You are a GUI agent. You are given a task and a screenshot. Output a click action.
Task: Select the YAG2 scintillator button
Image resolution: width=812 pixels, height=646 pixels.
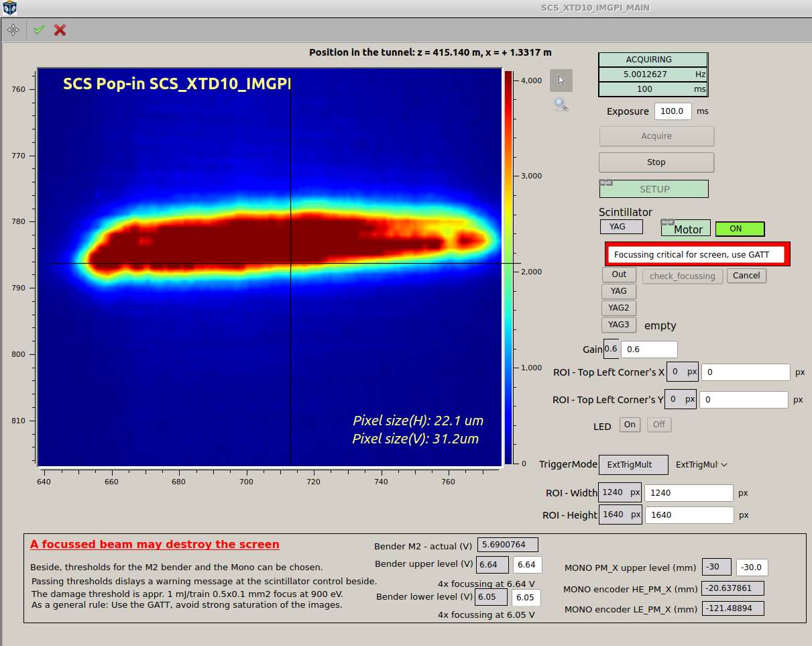[x=619, y=308]
